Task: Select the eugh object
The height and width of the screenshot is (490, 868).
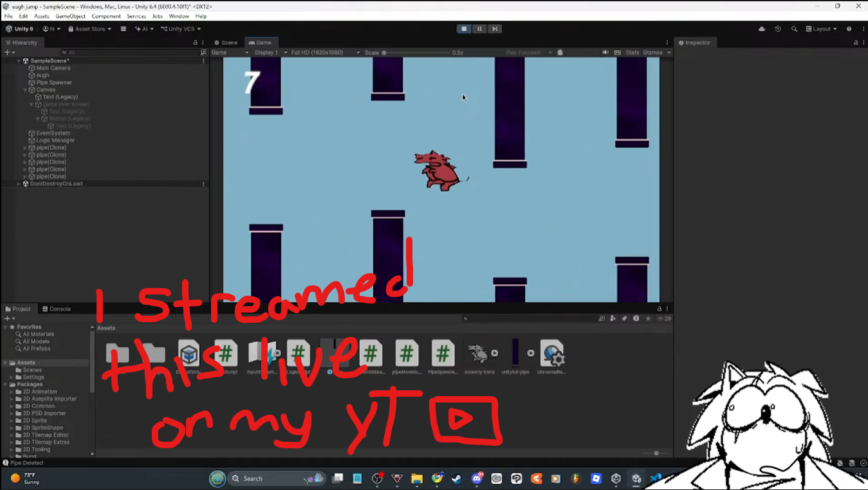Action: (x=42, y=75)
